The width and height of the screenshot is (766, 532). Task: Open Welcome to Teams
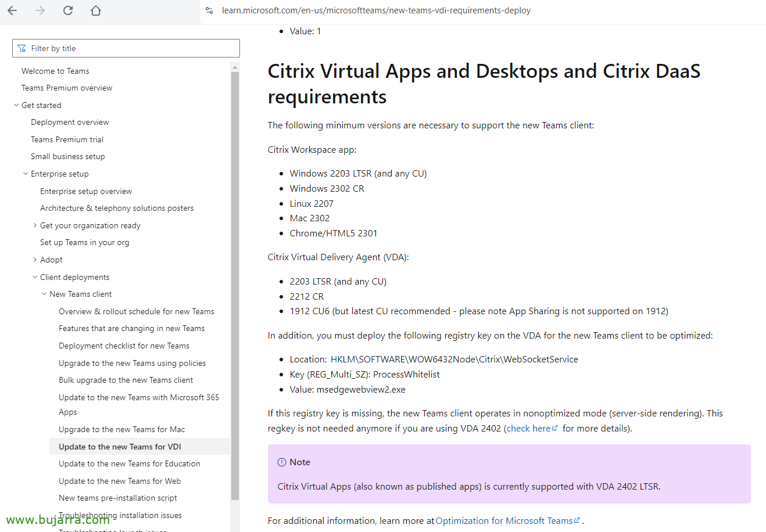click(55, 71)
